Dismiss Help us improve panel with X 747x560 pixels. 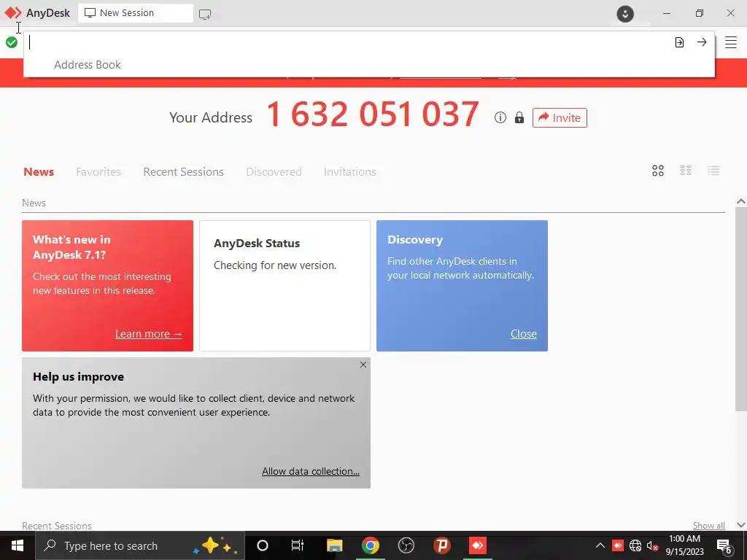(x=363, y=365)
